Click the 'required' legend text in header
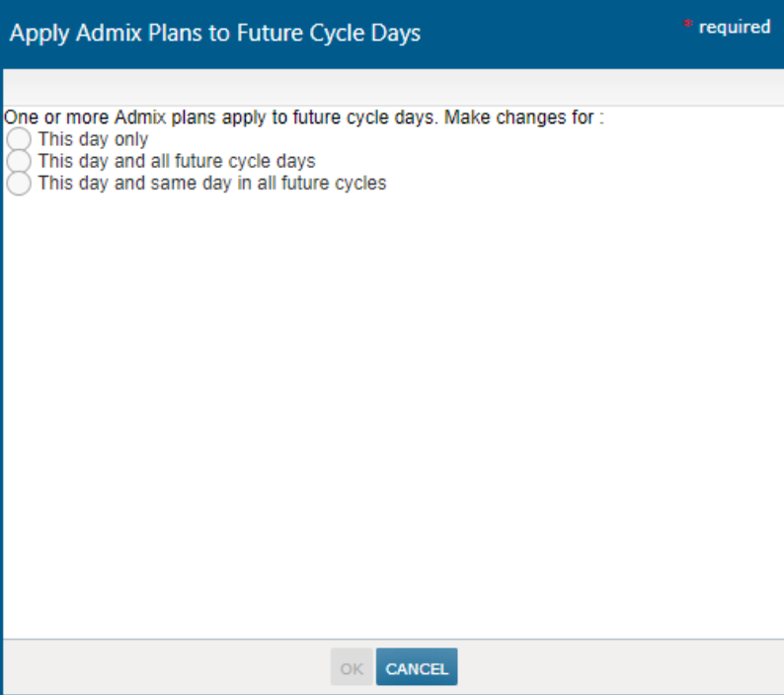The image size is (784, 695). pos(735,28)
